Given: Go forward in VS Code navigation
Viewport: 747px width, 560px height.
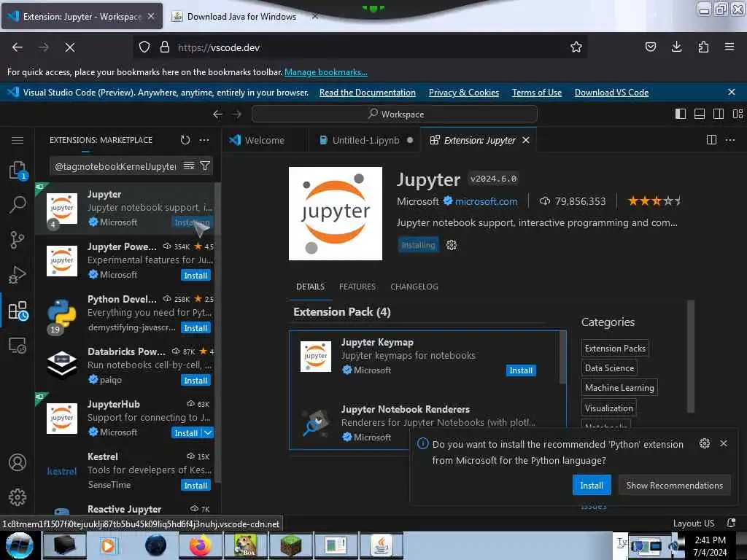Looking at the screenshot, I should [x=237, y=114].
